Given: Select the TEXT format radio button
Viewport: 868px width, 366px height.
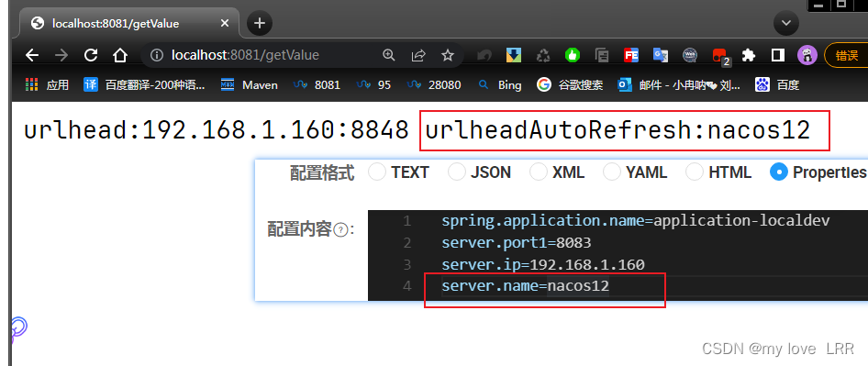Looking at the screenshot, I should pos(377,172).
